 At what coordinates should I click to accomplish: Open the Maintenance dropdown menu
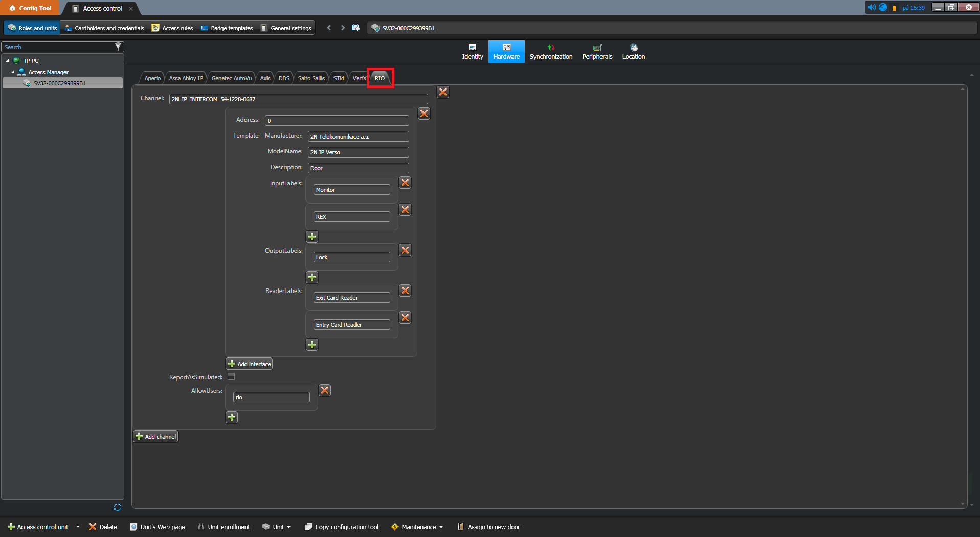click(418, 527)
